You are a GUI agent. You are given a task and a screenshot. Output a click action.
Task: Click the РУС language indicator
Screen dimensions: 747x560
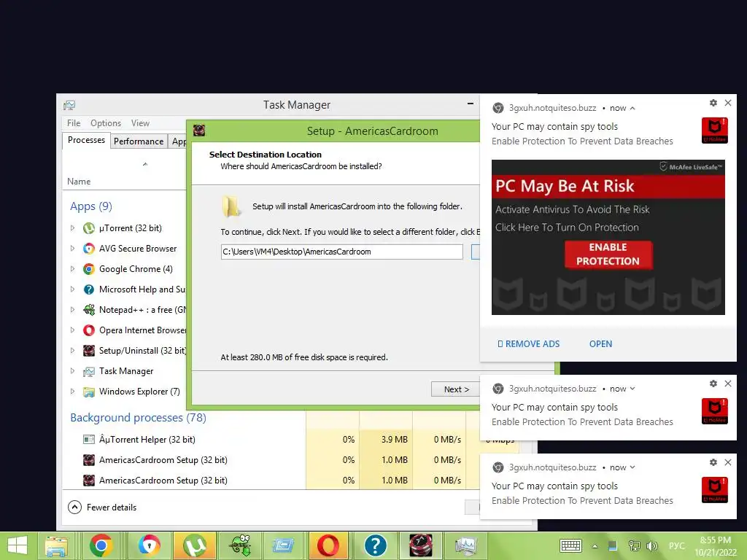[677, 545]
